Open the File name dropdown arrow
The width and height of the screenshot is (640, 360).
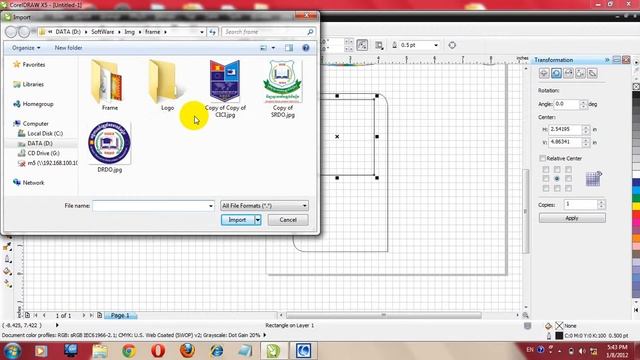[x=211, y=206]
